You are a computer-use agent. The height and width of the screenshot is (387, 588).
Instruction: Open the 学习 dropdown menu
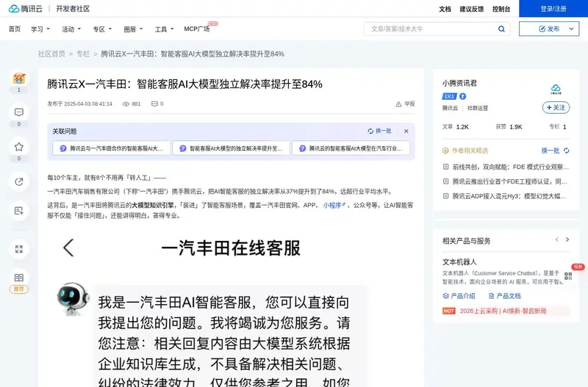(x=40, y=29)
